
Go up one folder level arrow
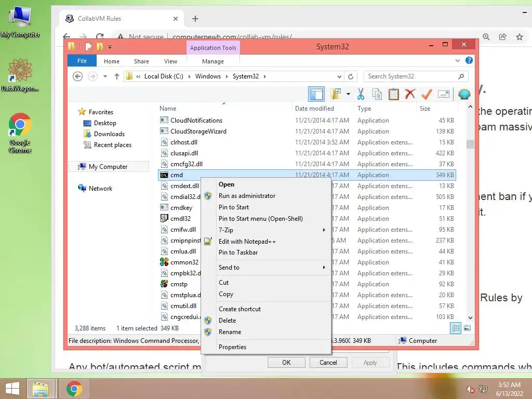click(117, 76)
